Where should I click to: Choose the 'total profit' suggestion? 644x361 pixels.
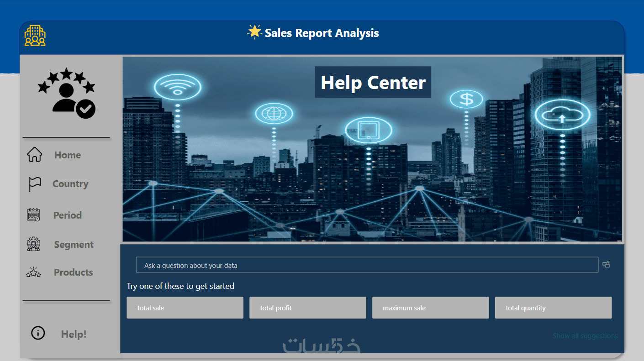308,308
